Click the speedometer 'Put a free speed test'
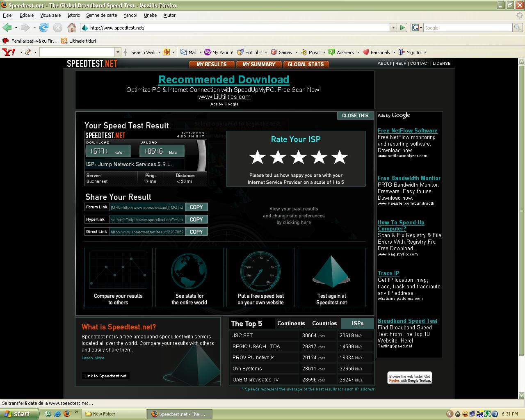 (x=260, y=271)
